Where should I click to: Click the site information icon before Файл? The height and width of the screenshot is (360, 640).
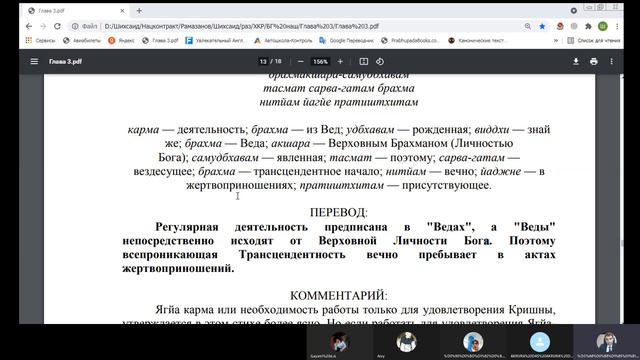click(x=75, y=26)
